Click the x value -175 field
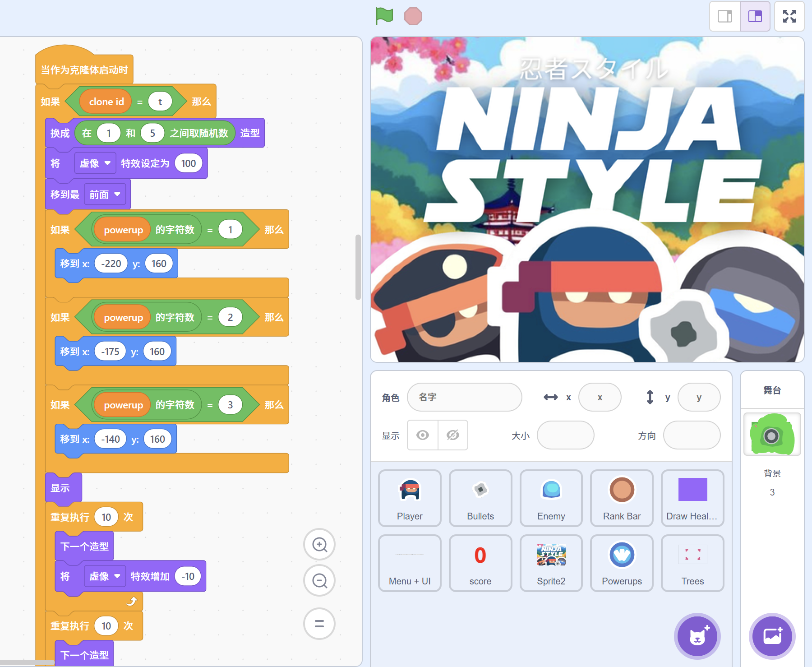 point(110,352)
